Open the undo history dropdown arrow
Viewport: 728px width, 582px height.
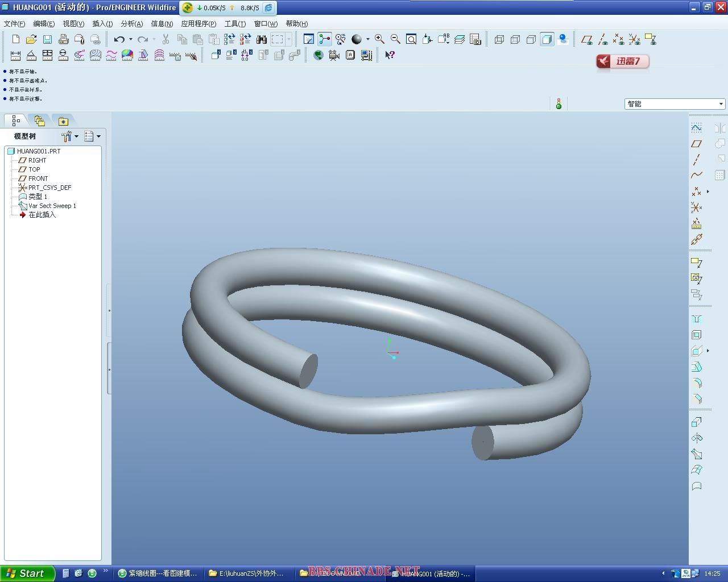(130, 39)
